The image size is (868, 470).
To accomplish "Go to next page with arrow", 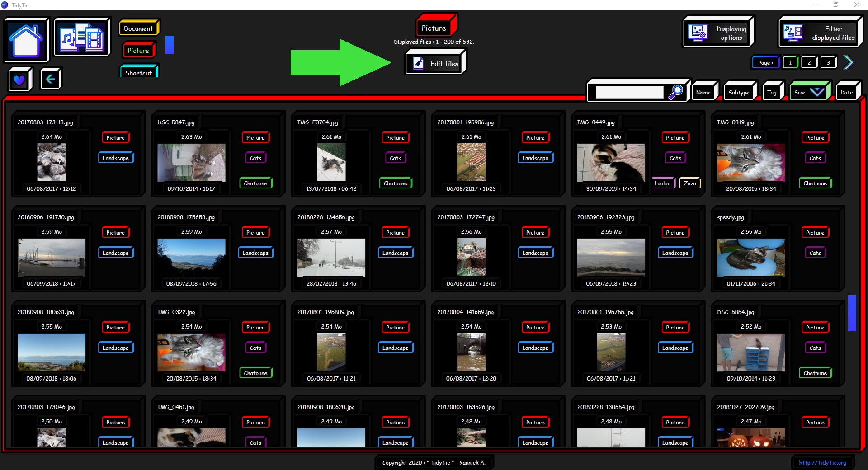I will [x=849, y=62].
